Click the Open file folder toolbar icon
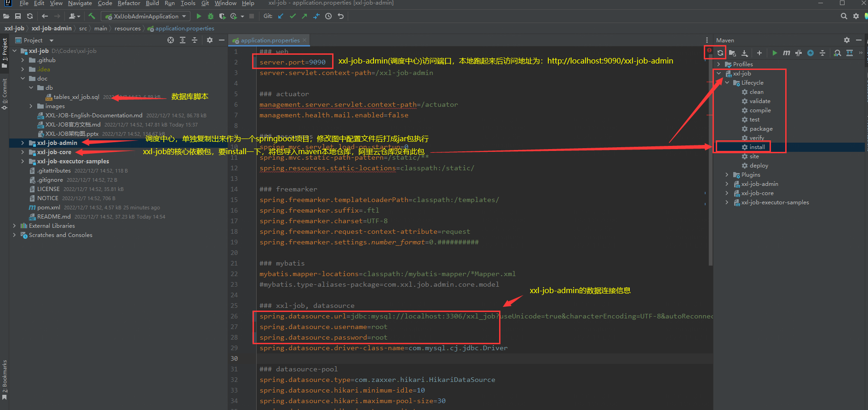868x410 pixels. (x=6, y=16)
